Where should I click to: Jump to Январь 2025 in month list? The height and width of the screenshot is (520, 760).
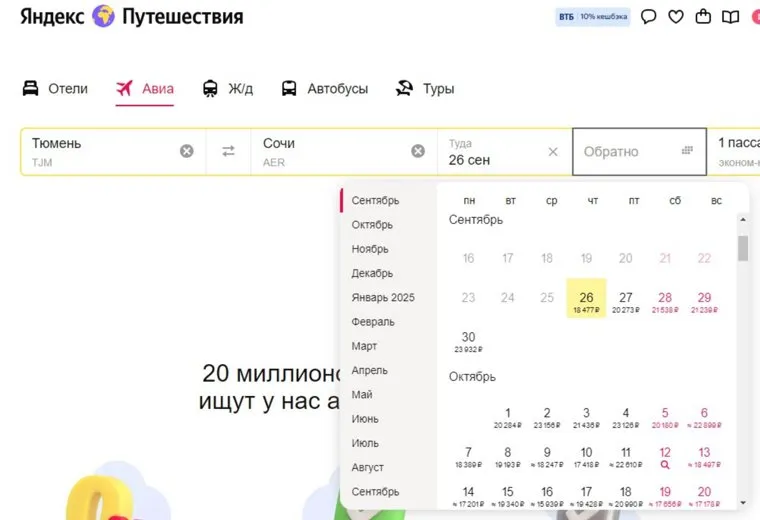pyautogui.click(x=382, y=298)
